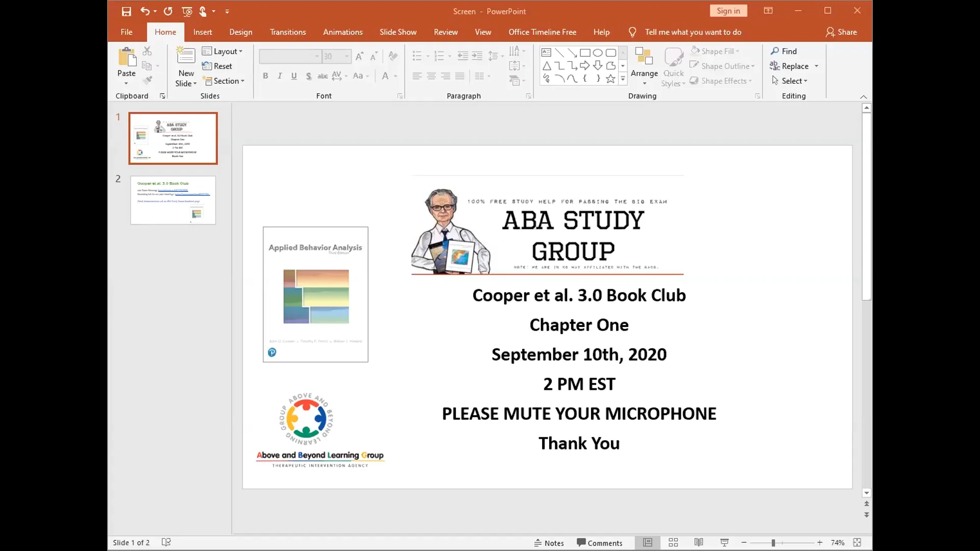Switch to the Design tab
980x551 pixels.
click(x=240, y=32)
